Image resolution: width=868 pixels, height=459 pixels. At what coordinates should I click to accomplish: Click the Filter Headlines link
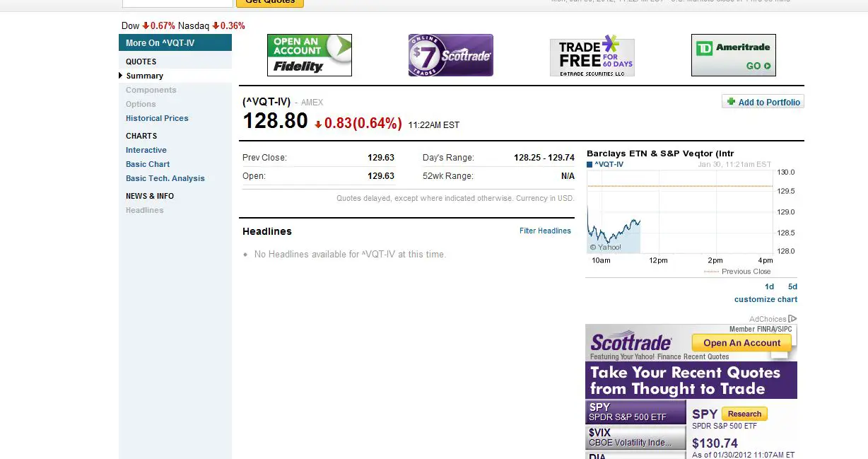click(545, 231)
